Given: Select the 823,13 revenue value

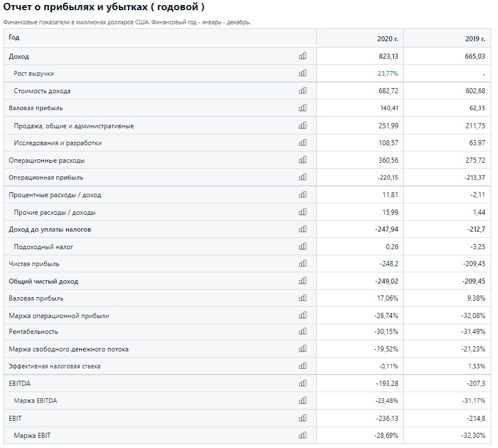Looking at the screenshot, I should coord(388,56).
